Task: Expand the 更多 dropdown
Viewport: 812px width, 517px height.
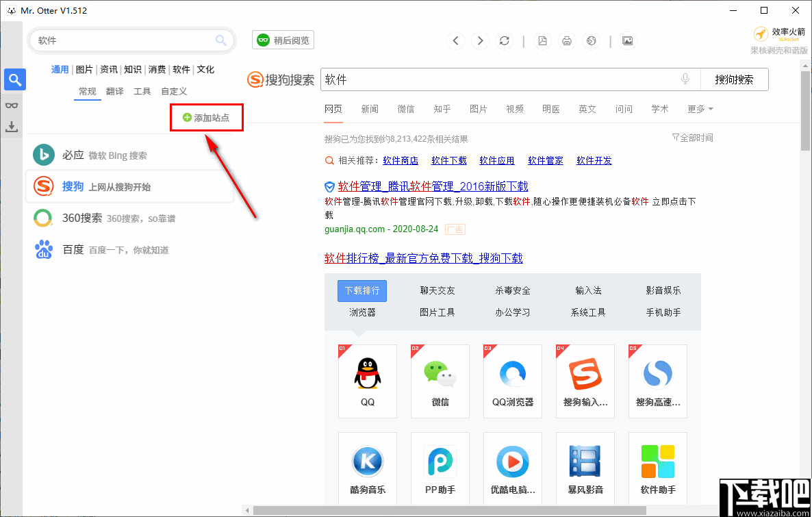Action: 700,109
